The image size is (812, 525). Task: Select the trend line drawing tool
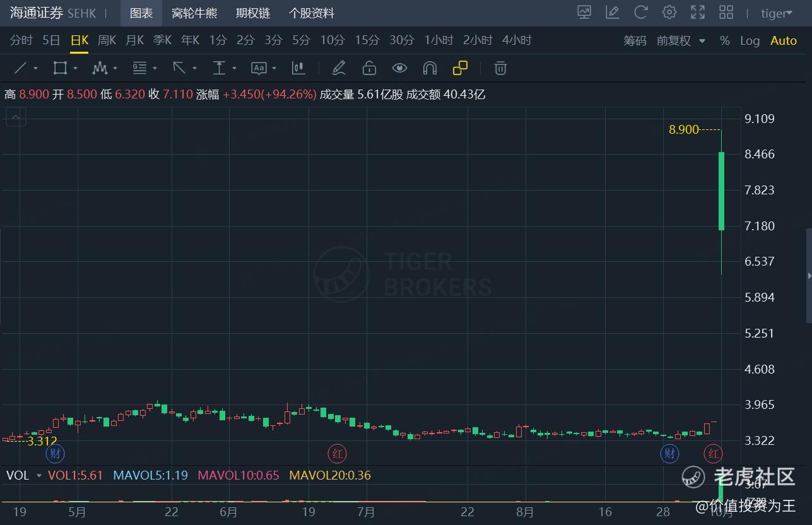pyautogui.click(x=20, y=68)
